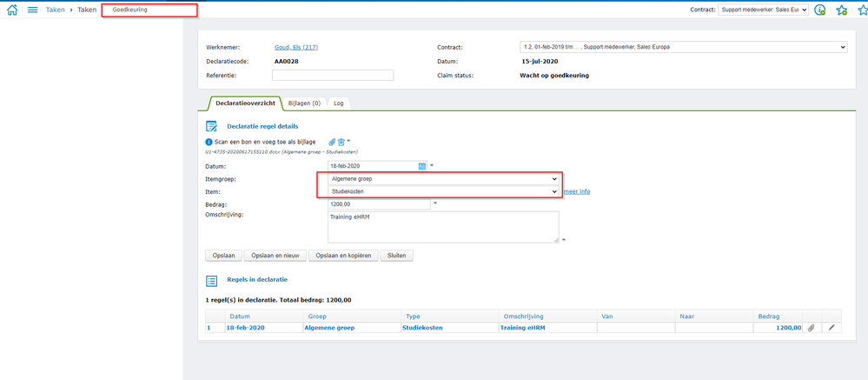Open the Itemgroep dropdown 'Algemene groep'
Image resolution: width=868 pixels, height=380 pixels.
[x=443, y=179]
